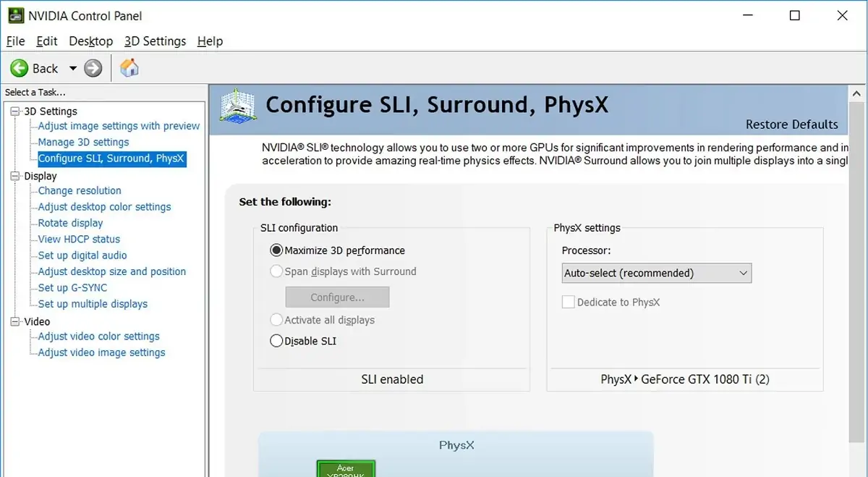The height and width of the screenshot is (477, 868).
Task: Click the 3D Settings tree label
Action: 51,111
